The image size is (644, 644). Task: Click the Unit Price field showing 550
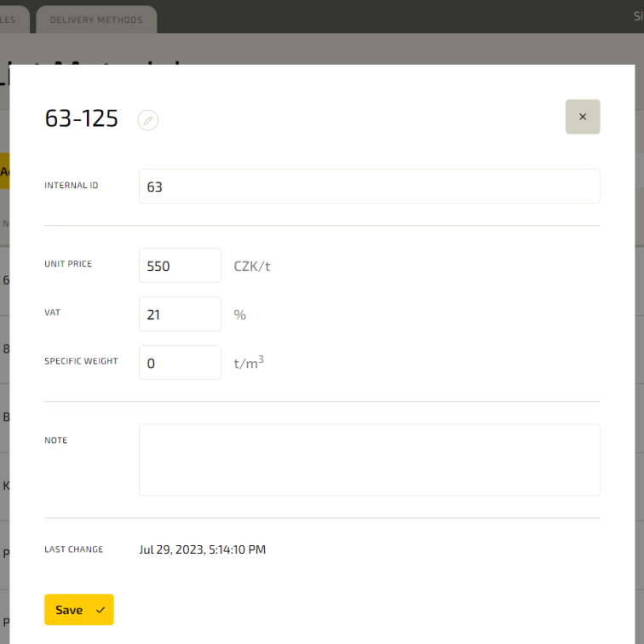click(180, 265)
